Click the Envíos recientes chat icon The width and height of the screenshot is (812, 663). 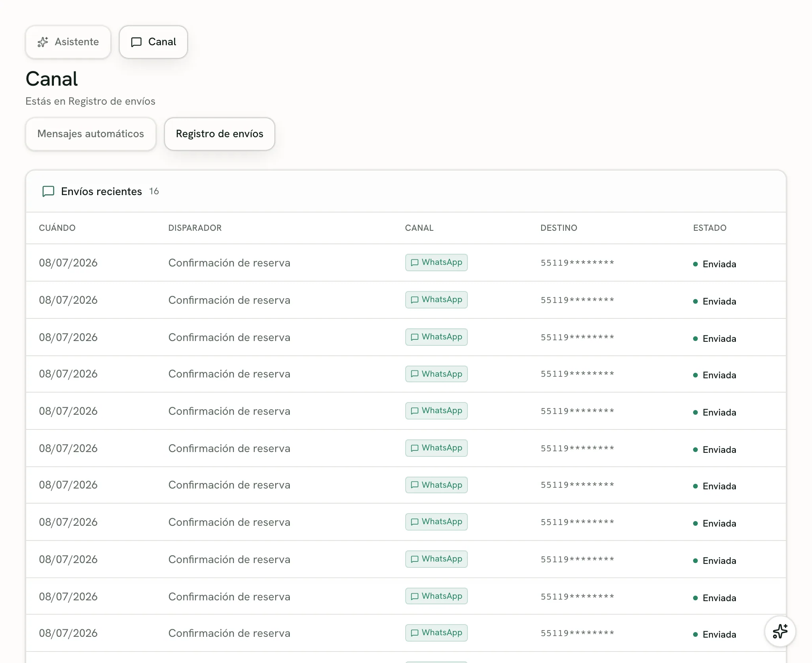[48, 192]
